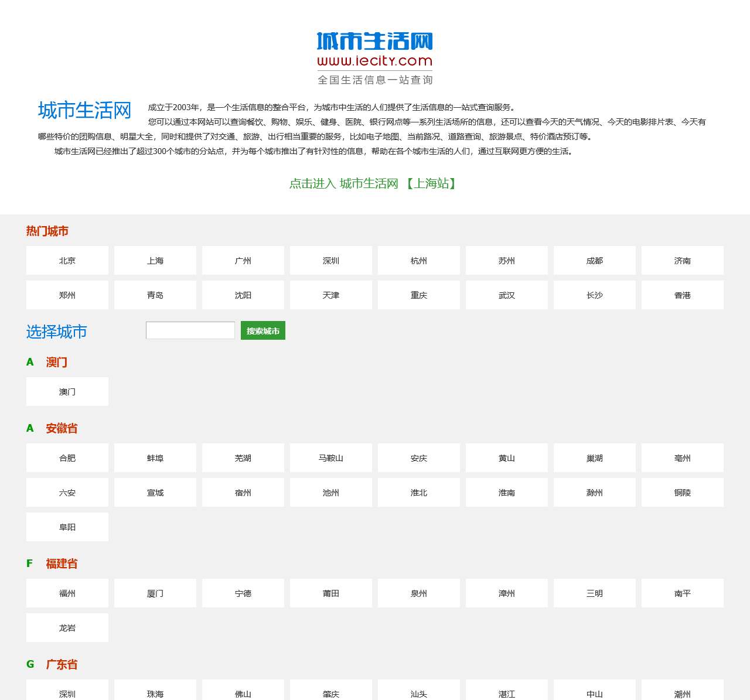Choose hot city 郑州

pos(67,295)
